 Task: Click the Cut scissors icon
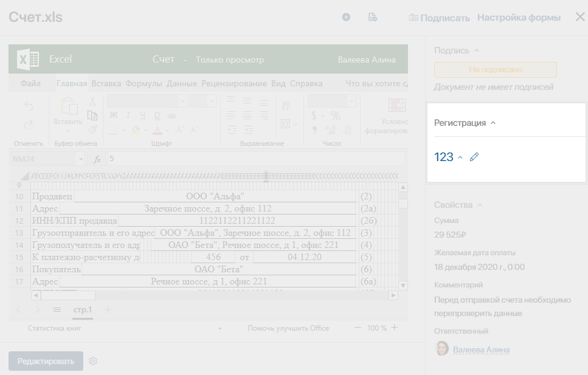92,101
